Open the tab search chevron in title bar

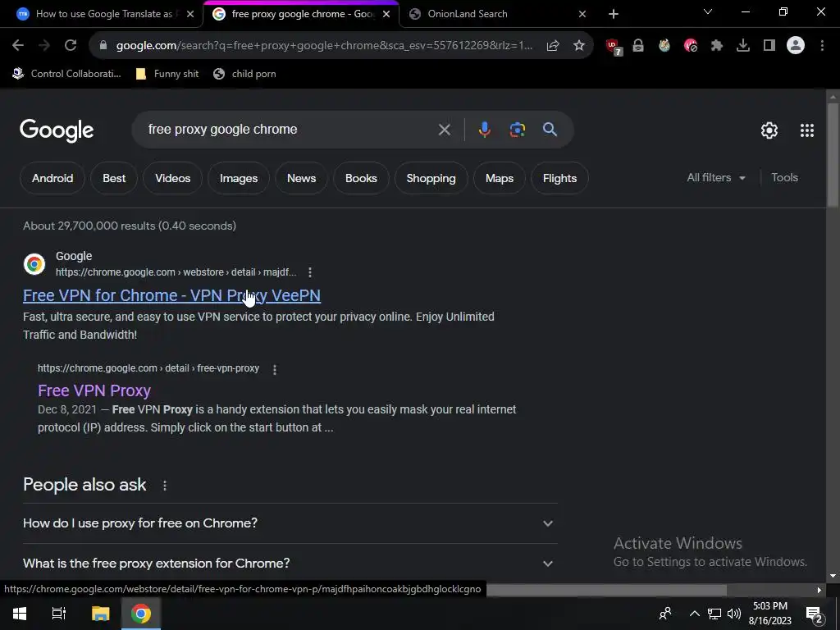pos(708,11)
